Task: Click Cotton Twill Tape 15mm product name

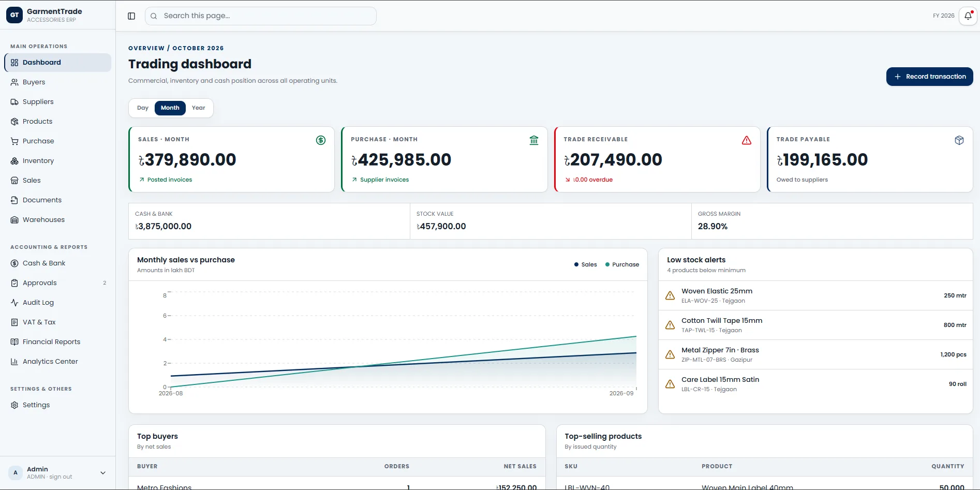Action: [722, 321]
